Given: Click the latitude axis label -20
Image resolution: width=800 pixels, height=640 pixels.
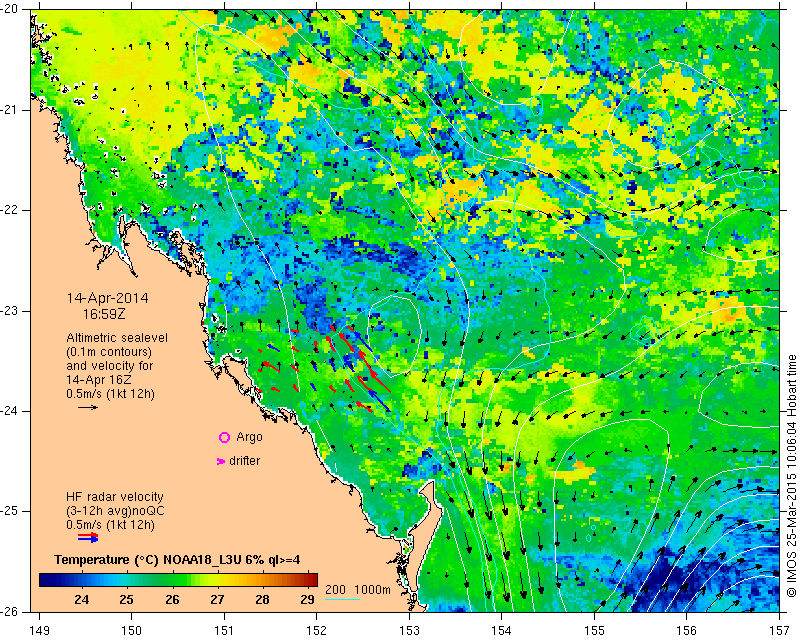Looking at the screenshot, I should pos(10,9).
